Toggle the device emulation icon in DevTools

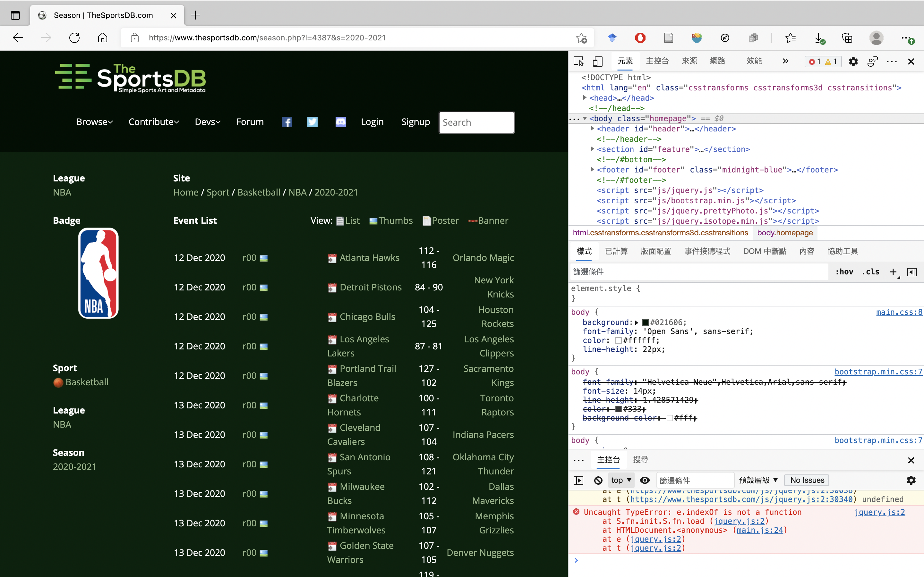(597, 62)
